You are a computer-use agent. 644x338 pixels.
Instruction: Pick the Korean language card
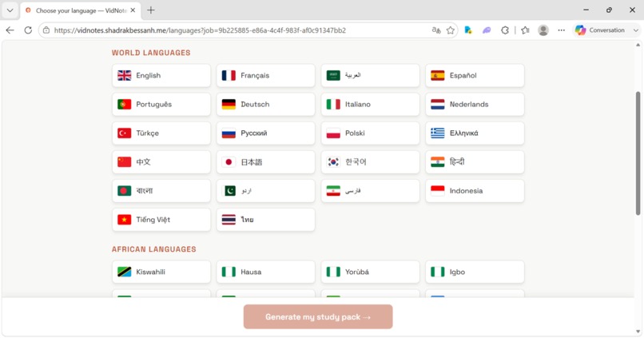pos(370,162)
